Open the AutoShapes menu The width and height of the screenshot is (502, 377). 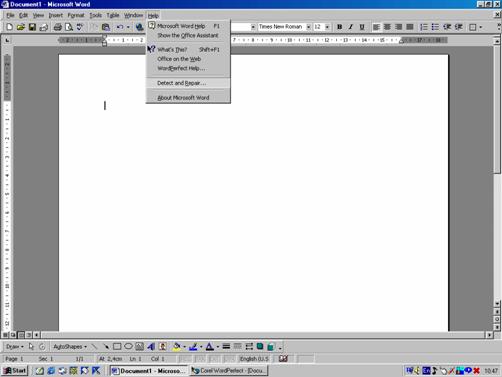[70, 347]
